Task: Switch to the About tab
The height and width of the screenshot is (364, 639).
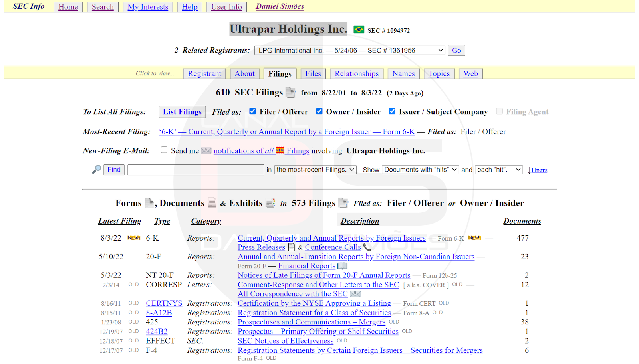Action: pos(244,74)
